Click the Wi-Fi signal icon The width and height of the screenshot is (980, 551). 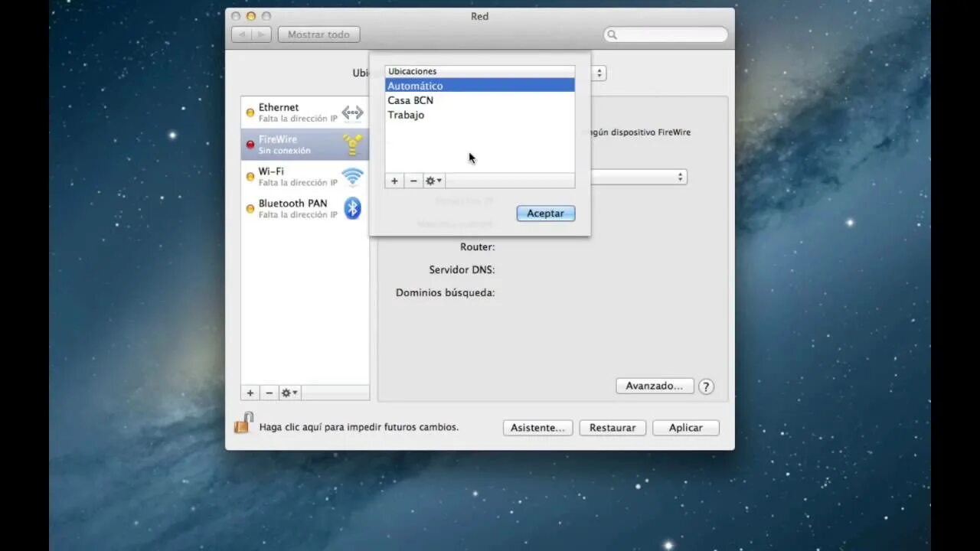(x=352, y=178)
